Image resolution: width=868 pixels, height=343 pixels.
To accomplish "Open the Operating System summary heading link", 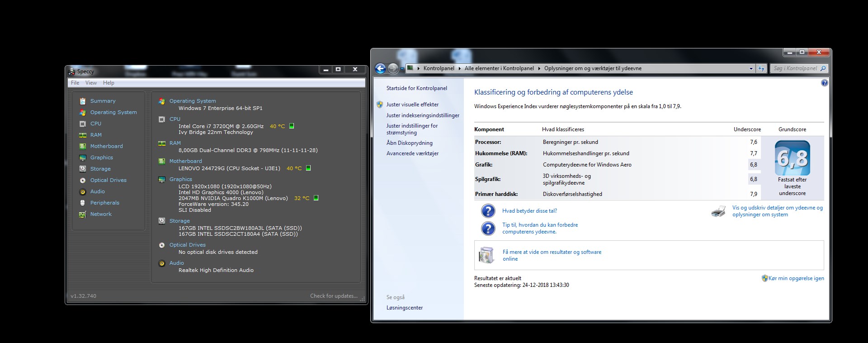I will pos(193,101).
